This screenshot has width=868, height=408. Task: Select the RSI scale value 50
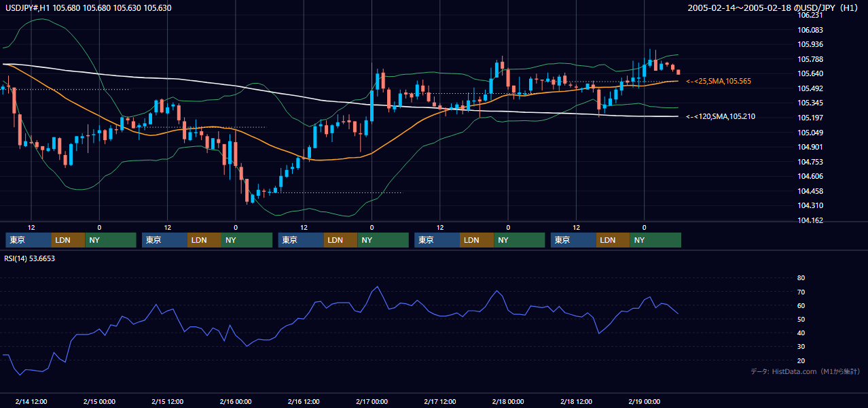coord(801,319)
